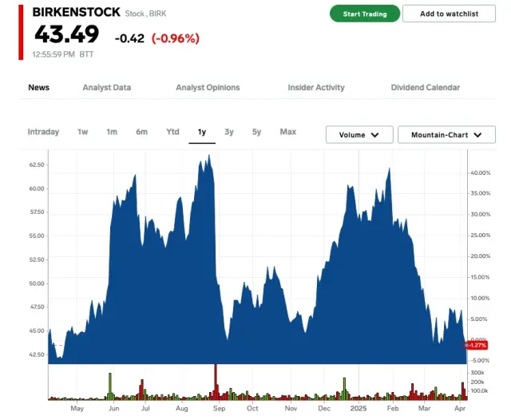Choose the 5y chart range
This screenshot has height=420, width=511.
pyautogui.click(x=256, y=132)
